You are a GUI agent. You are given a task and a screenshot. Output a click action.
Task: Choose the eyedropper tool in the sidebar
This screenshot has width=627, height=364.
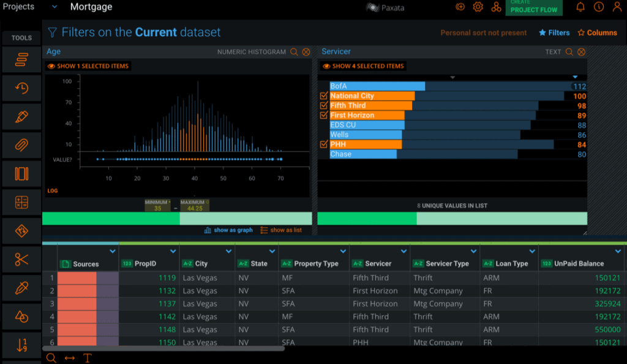point(21,288)
